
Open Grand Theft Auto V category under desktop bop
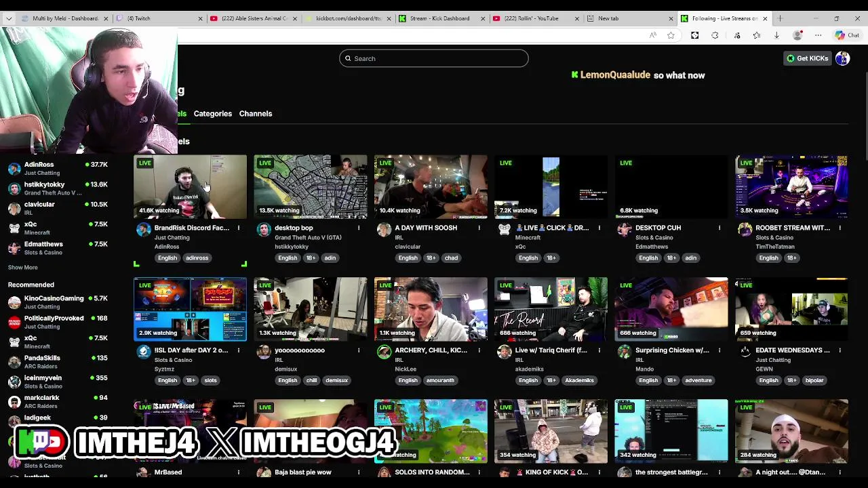[308, 238]
